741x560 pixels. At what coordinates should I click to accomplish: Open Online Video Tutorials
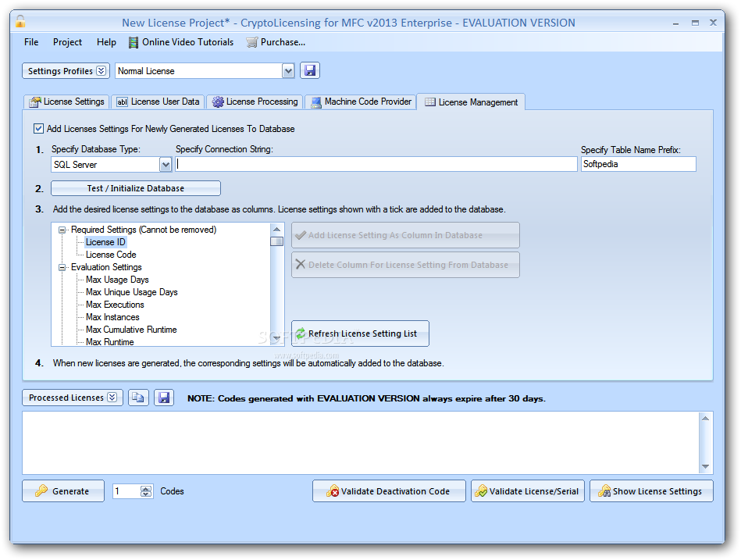181,42
